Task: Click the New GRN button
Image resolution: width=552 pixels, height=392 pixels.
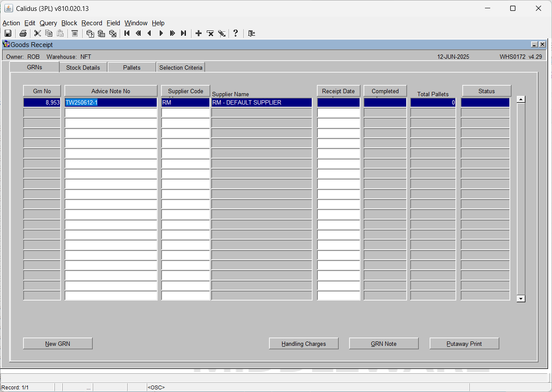Action: tap(58, 344)
